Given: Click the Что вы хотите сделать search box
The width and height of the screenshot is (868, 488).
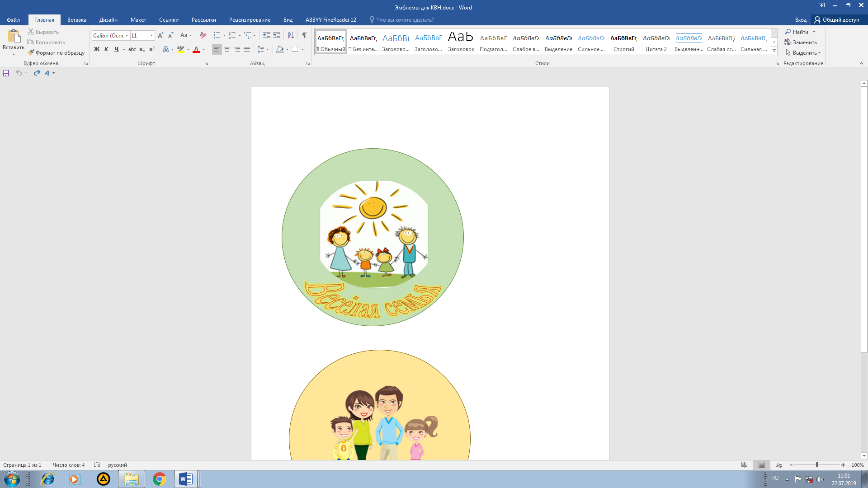Looking at the screenshot, I should [x=405, y=20].
